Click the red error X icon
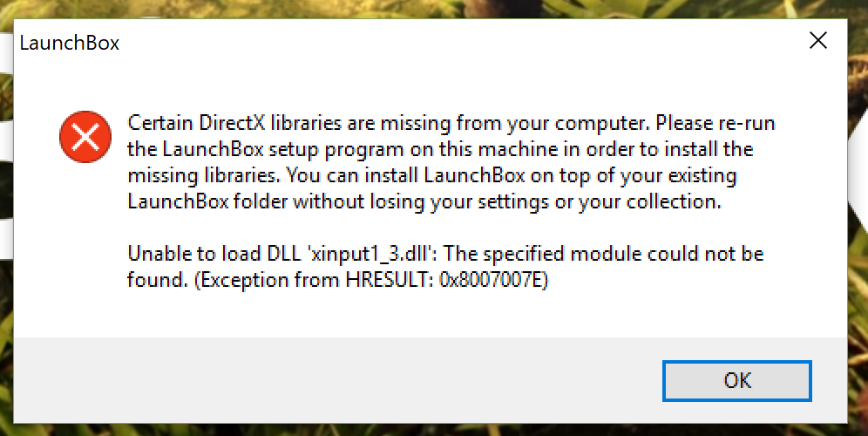 click(85, 137)
